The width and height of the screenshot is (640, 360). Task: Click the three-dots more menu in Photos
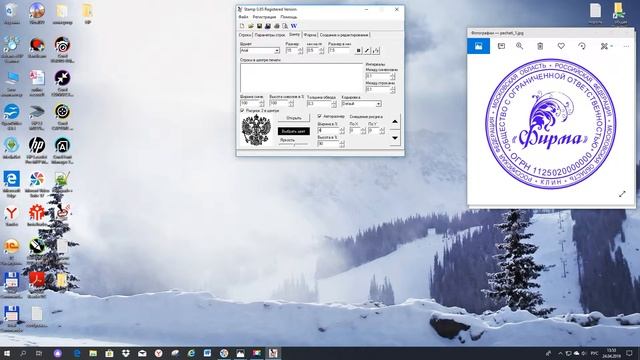pos(626,46)
